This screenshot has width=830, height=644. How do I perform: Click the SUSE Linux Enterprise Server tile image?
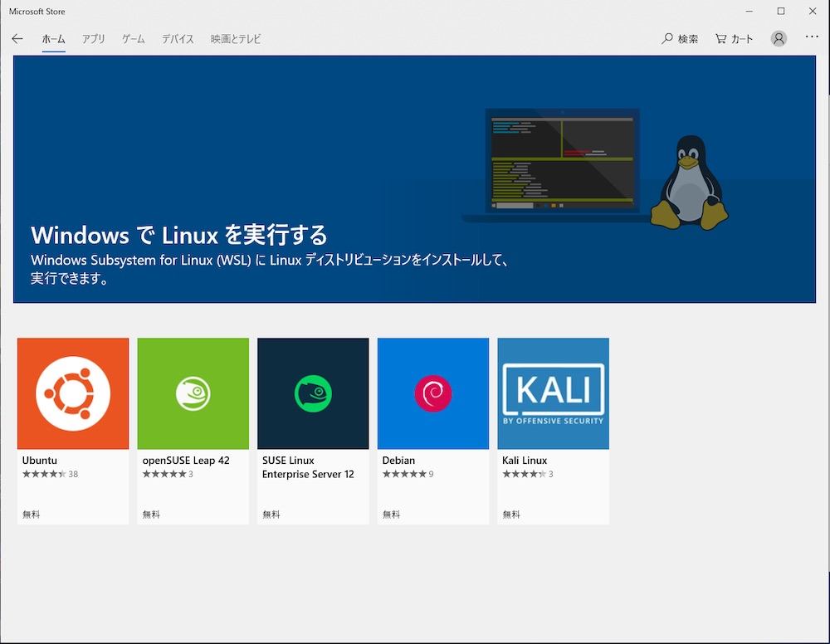coord(314,393)
